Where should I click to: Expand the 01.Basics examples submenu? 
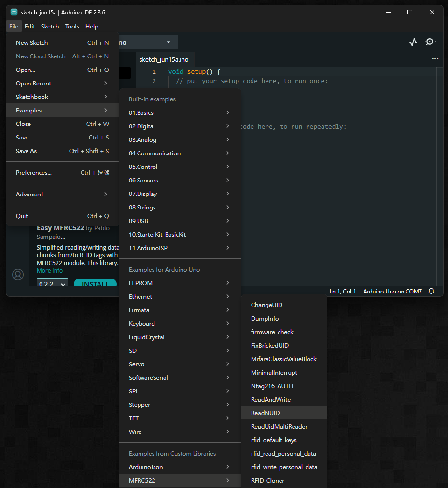coord(180,113)
